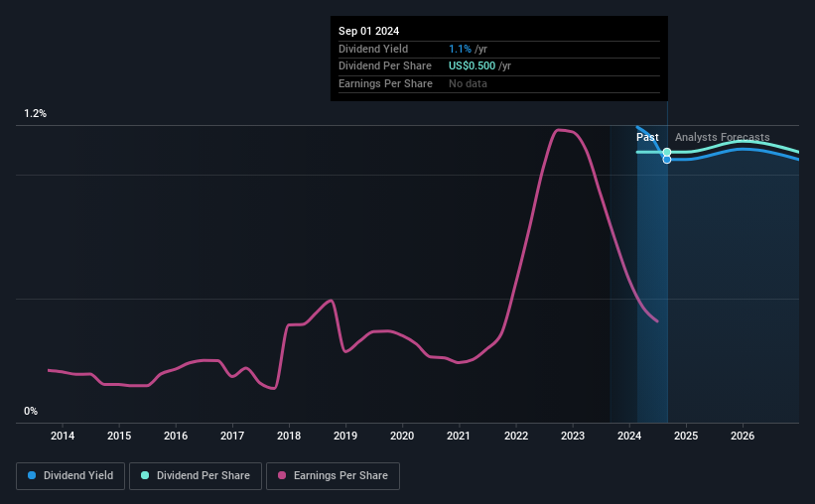The image size is (815, 504).
Task: Toggle the Dividend Per Share legend button
Action: click(x=196, y=476)
